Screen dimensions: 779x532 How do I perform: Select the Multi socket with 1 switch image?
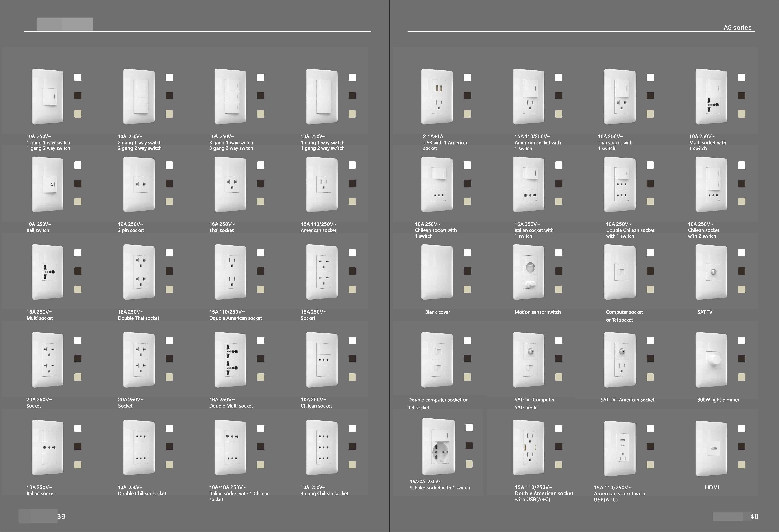[x=711, y=97]
